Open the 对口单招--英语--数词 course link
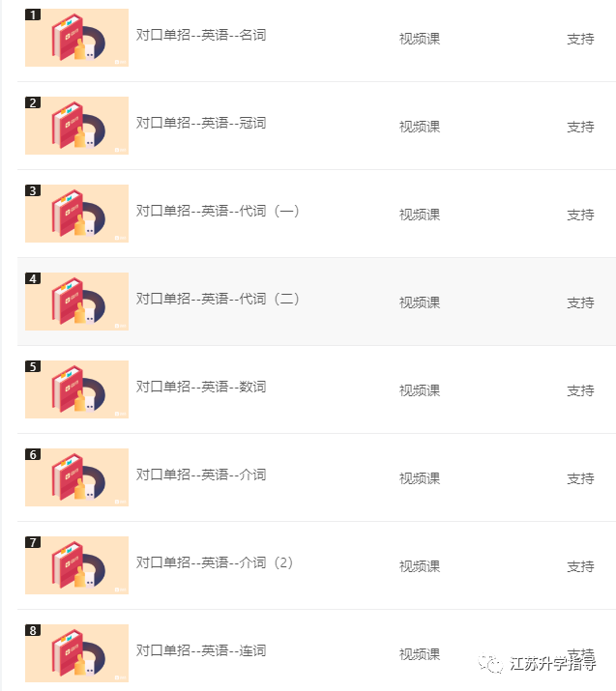This screenshot has height=691, width=616. coord(201,387)
